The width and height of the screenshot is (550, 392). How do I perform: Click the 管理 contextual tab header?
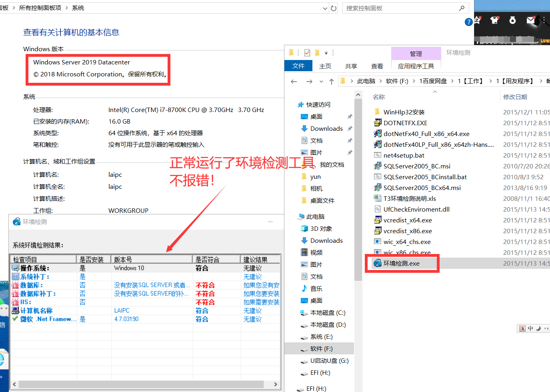(416, 54)
